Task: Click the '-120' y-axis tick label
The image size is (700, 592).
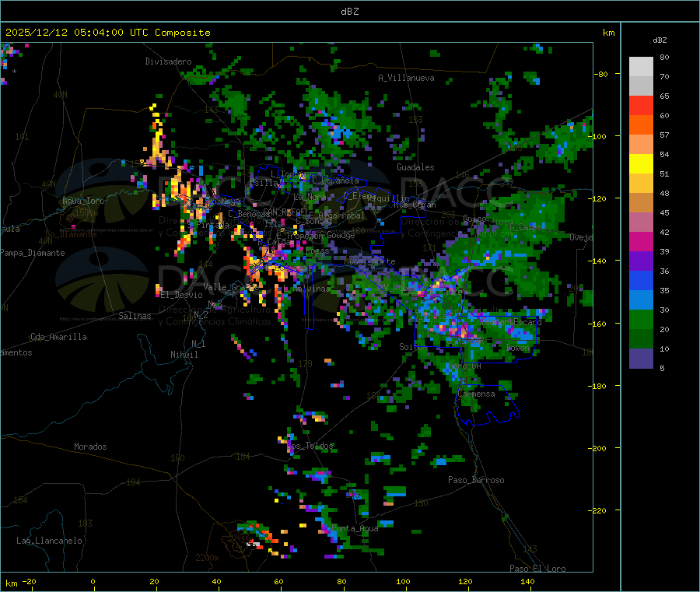Action: pos(599,198)
